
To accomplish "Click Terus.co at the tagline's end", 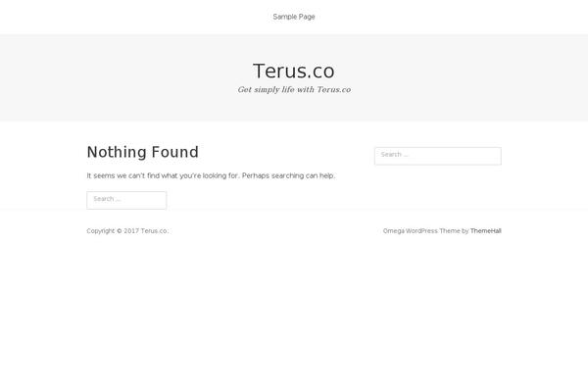I will [334, 89].
